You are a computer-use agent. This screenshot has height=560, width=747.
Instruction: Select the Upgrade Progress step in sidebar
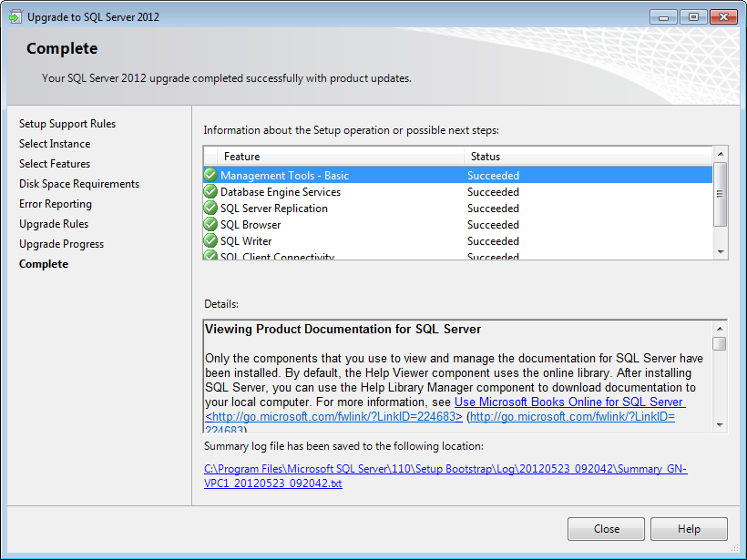point(61,244)
